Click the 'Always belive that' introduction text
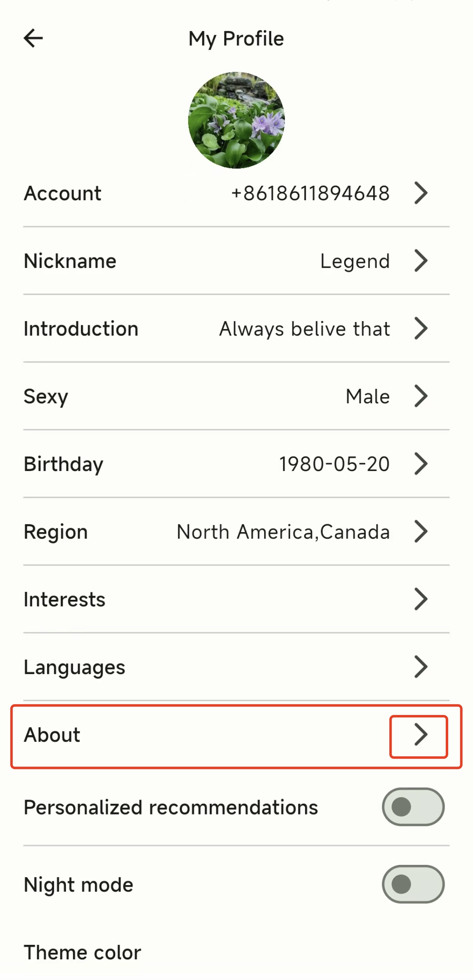The image size is (473, 980). coord(305,329)
